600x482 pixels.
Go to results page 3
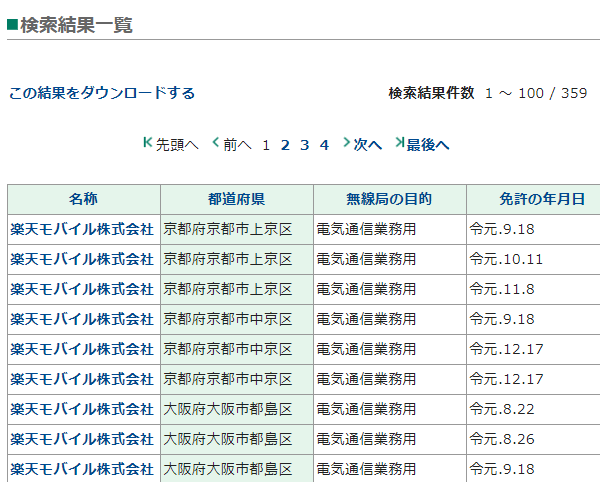(x=305, y=145)
